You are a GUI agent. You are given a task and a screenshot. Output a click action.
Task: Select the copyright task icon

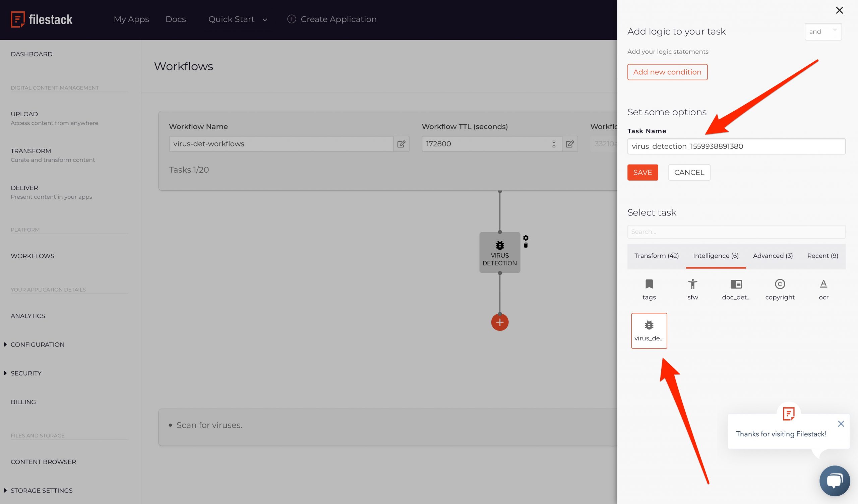pos(780,290)
